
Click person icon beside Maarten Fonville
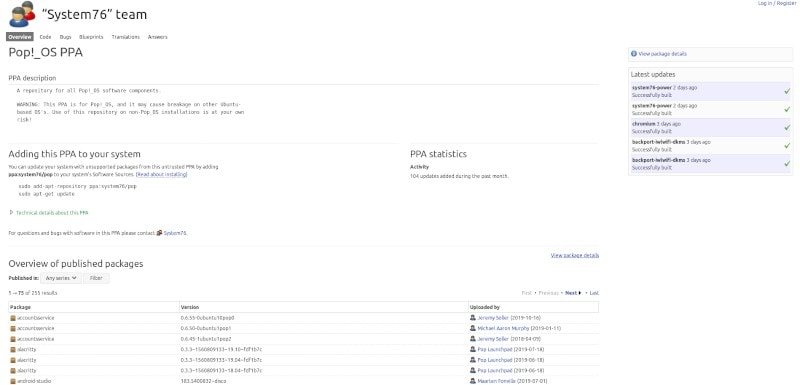tap(473, 381)
